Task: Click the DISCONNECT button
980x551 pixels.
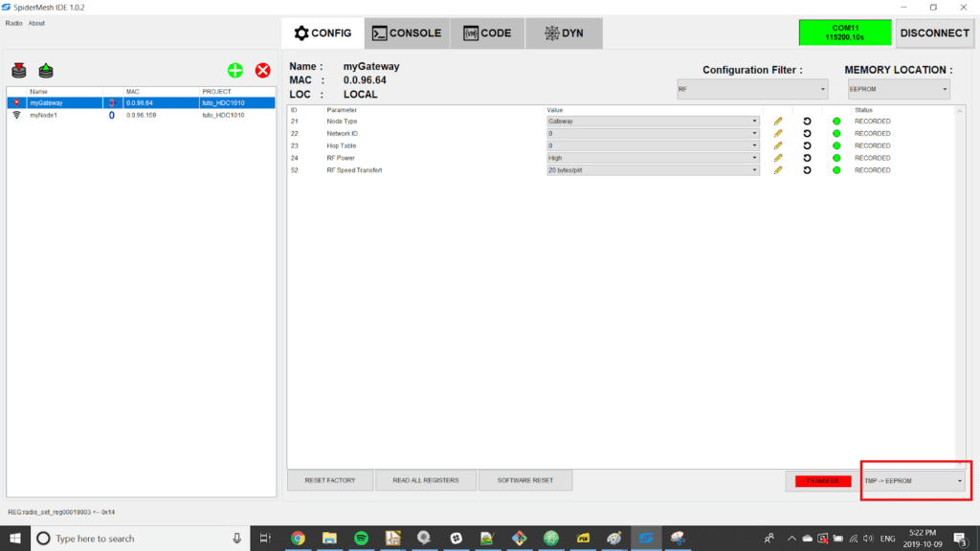Action: pyautogui.click(x=934, y=33)
